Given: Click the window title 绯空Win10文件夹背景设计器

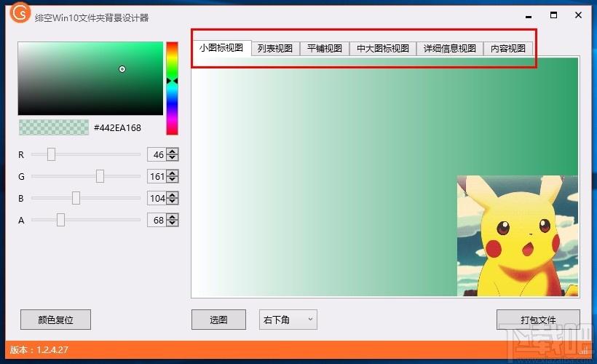Looking at the screenshot, I should click(x=92, y=18).
